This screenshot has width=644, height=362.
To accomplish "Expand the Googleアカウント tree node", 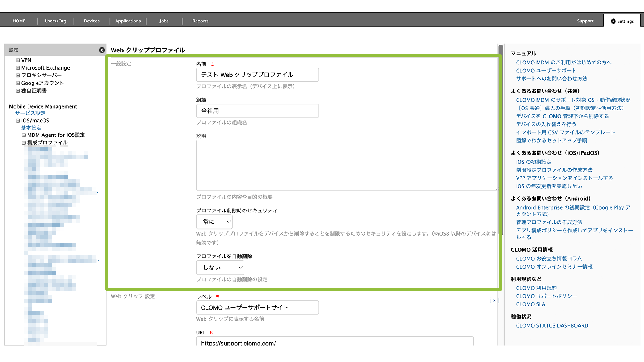I will pyautogui.click(x=18, y=83).
